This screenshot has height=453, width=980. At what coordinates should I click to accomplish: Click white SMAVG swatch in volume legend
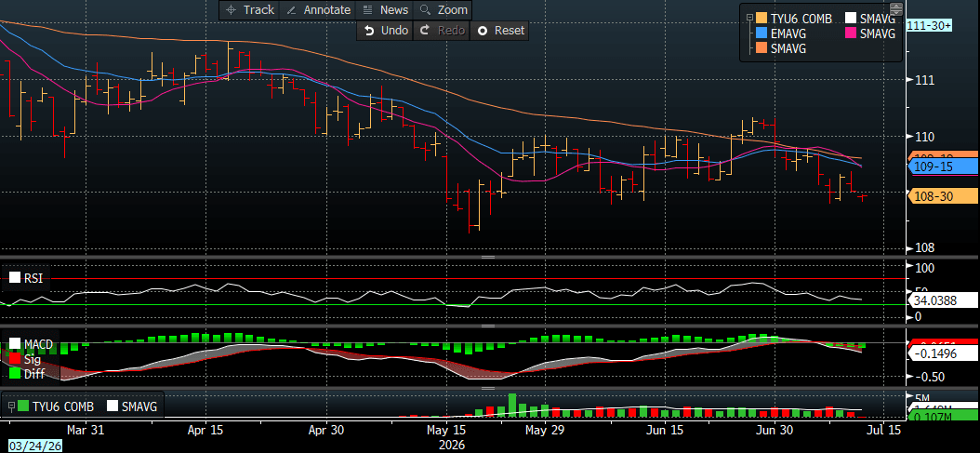tap(112, 406)
